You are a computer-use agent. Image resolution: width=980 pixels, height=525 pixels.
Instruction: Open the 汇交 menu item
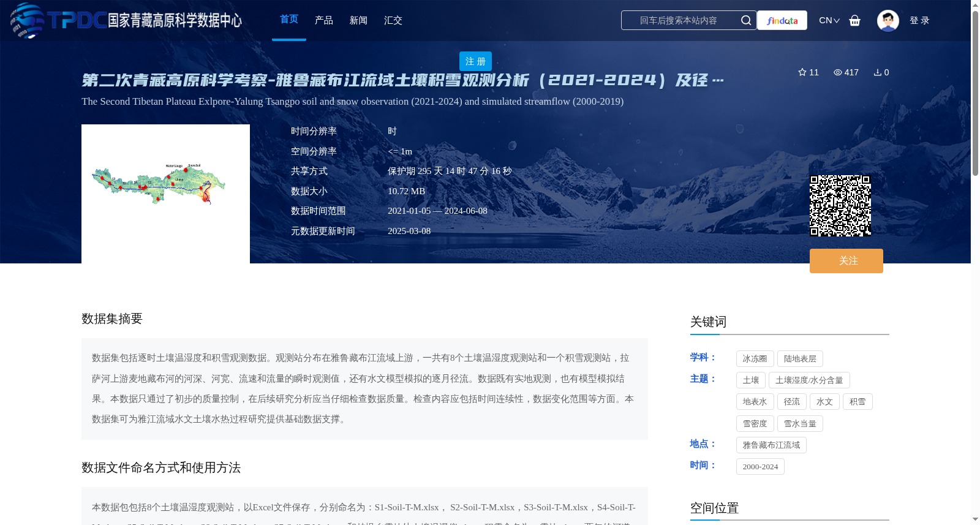coord(393,20)
